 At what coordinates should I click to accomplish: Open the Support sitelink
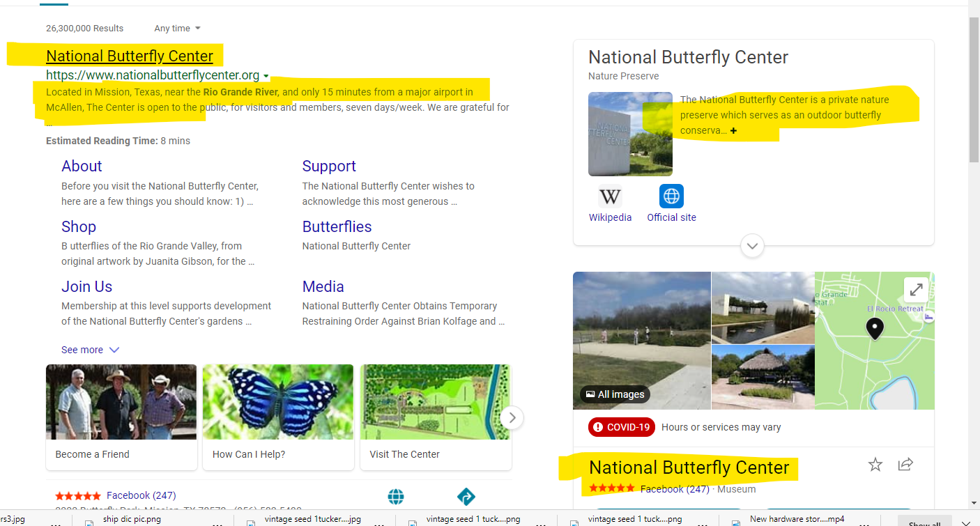coord(329,166)
